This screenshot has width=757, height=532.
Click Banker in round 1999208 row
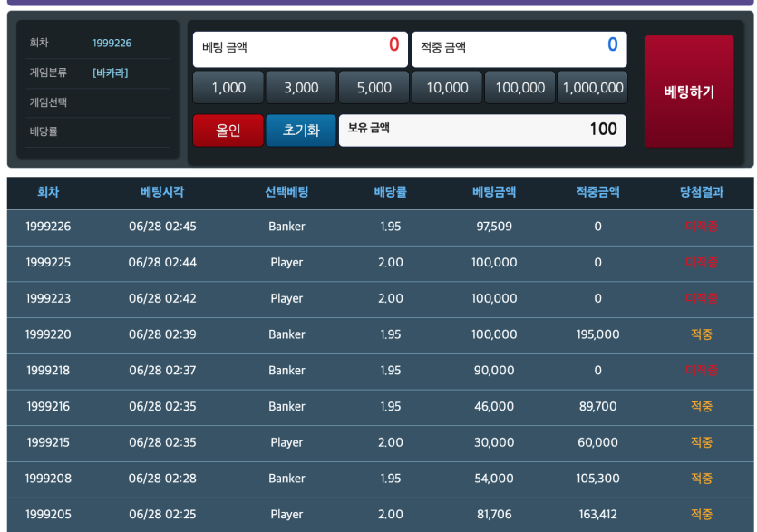(286, 479)
